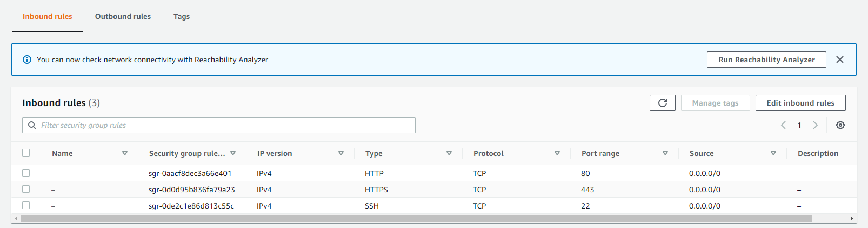
Task: Select the checkbox for the HTTPS rule
Action: 26,189
